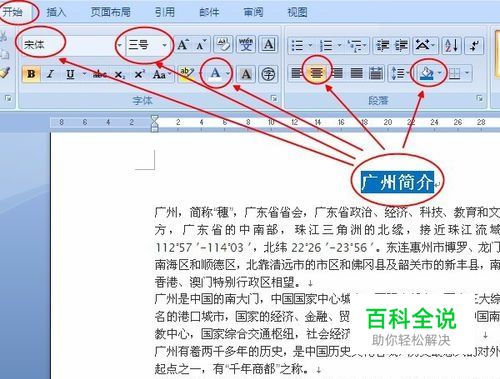Click line starting 广州是中国的南大门
500x379 pixels.
pos(253,299)
